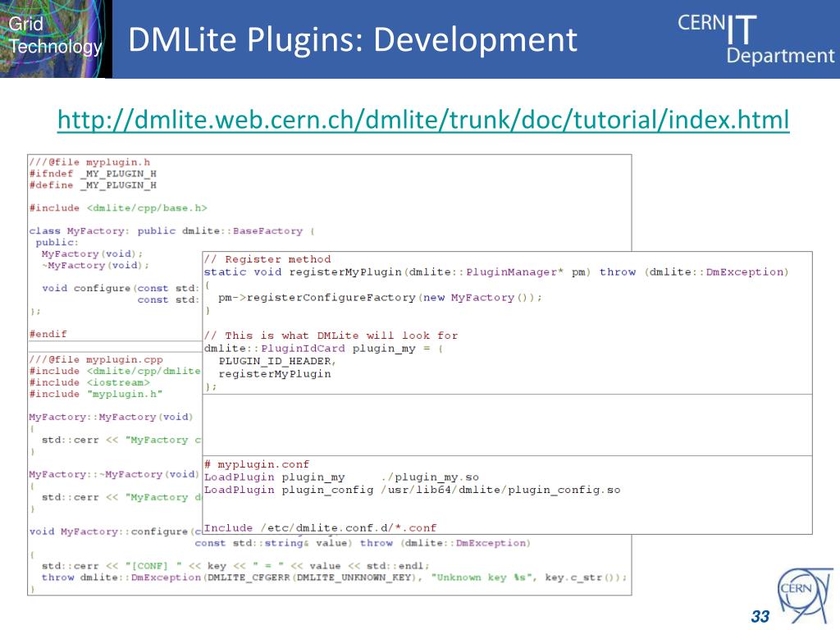Image resolution: width=840 pixels, height=630 pixels.
Task: Click the line '///@file myplugin.cpp'
Action: pos(96,359)
